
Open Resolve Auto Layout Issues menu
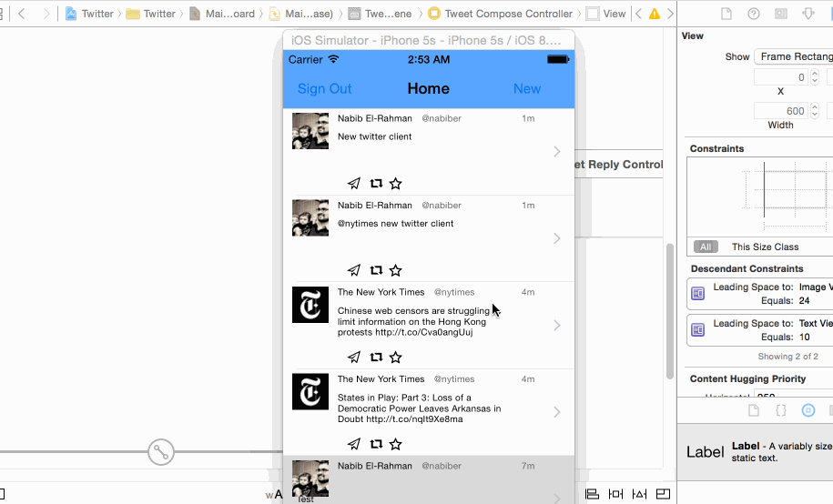[639, 494]
